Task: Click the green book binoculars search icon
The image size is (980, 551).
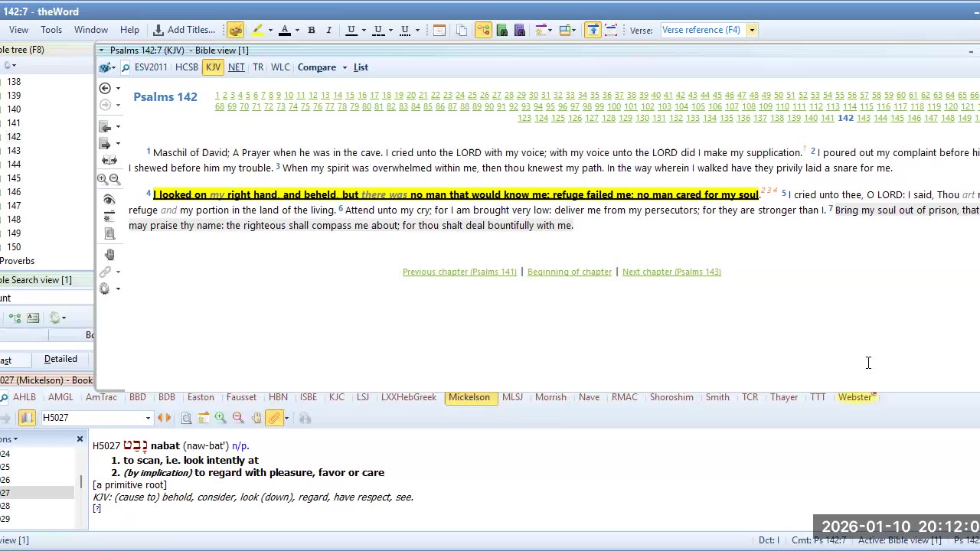Action: (502, 30)
